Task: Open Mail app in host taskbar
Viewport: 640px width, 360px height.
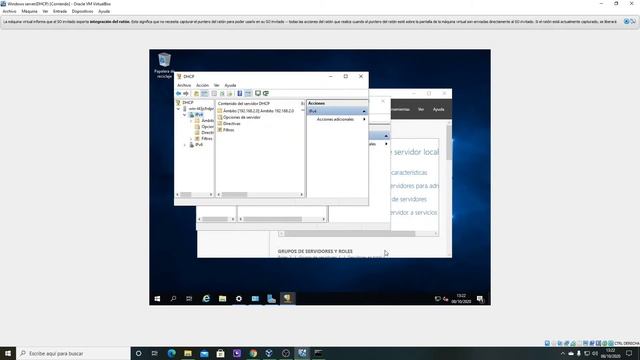Action: tap(204, 353)
